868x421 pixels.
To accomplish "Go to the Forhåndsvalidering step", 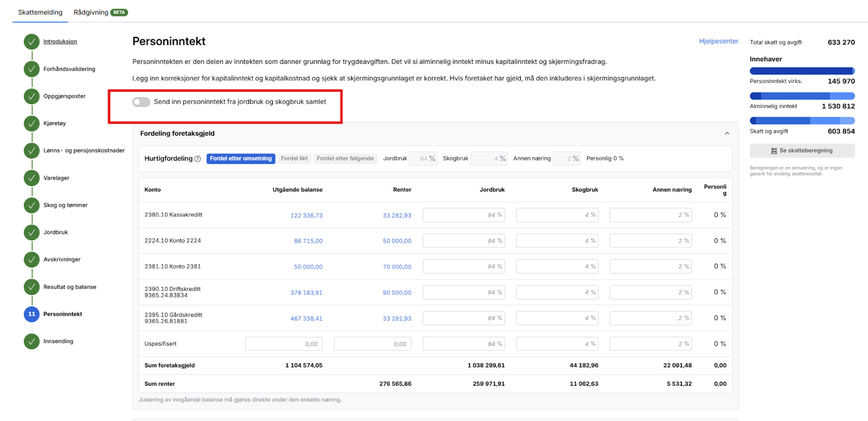I will [69, 69].
